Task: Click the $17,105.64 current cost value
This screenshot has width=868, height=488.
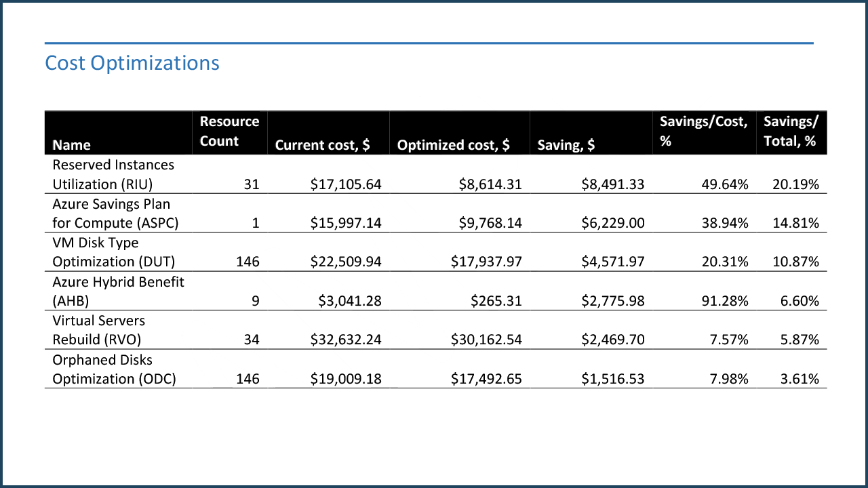Action: pos(346,184)
